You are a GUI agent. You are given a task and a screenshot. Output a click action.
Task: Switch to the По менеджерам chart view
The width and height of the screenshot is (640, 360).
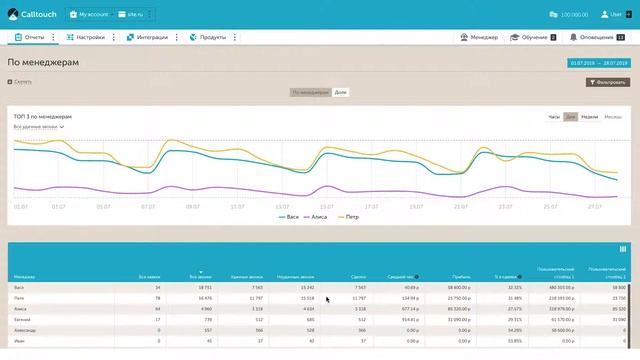[311, 93]
